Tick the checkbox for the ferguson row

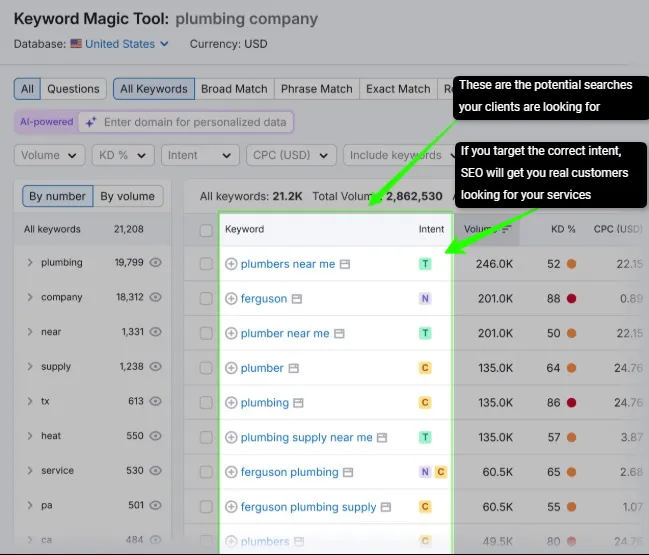[206, 299]
